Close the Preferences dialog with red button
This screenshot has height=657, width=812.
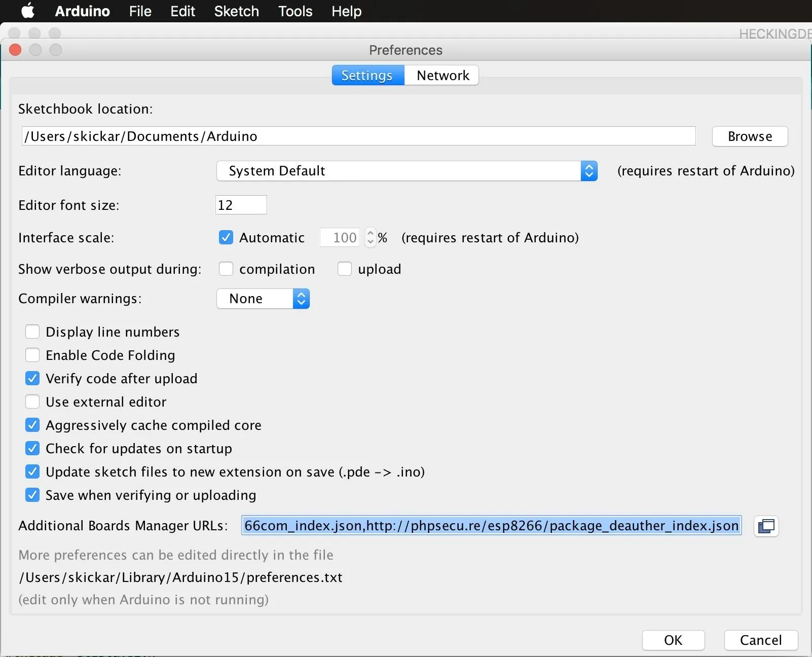pyautogui.click(x=15, y=50)
